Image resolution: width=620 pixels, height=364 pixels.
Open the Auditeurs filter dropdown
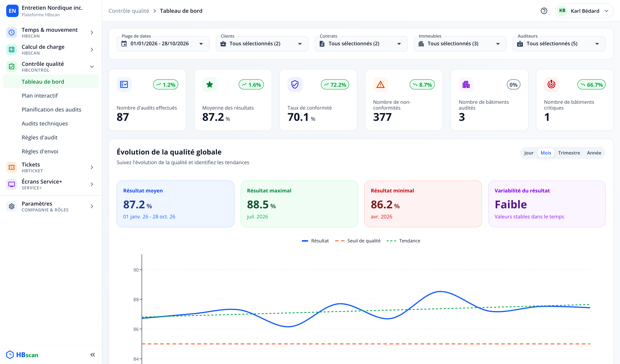click(559, 44)
